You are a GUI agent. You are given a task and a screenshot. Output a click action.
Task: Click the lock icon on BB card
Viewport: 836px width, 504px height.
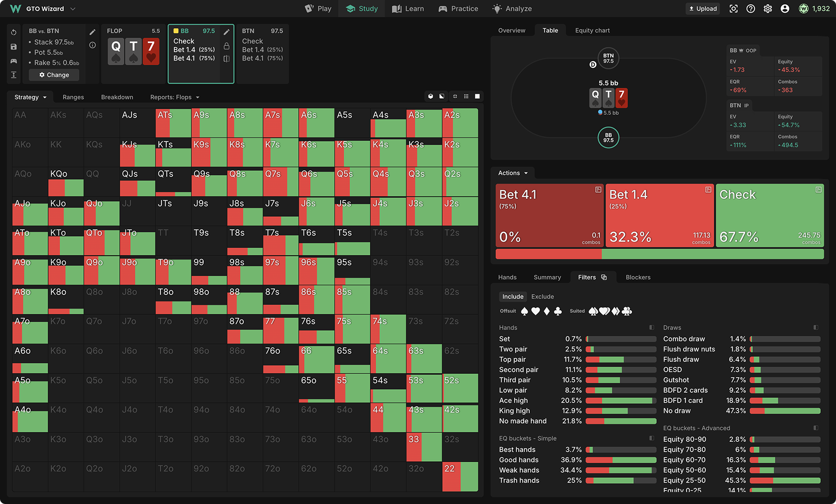(x=227, y=46)
